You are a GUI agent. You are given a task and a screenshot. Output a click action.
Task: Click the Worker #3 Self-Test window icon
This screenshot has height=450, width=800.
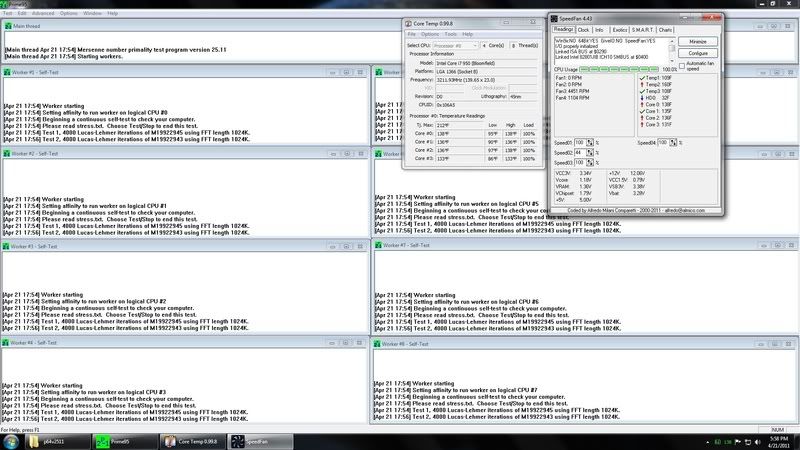6,246
